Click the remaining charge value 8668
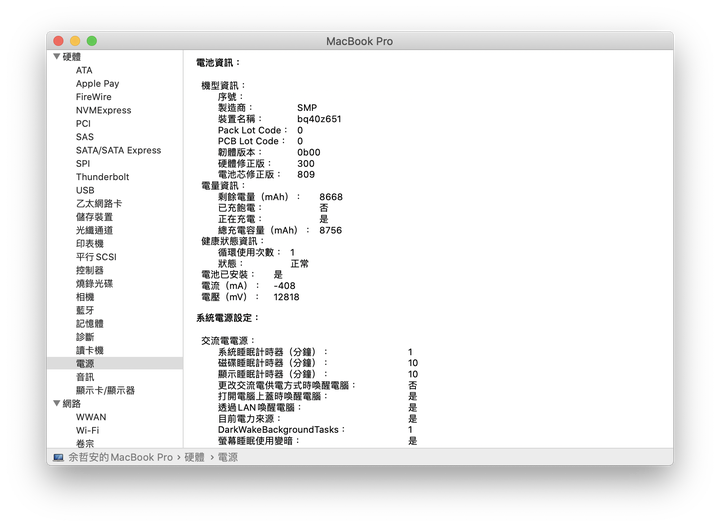This screenshot has height=527, width=720. click(331, 197)
